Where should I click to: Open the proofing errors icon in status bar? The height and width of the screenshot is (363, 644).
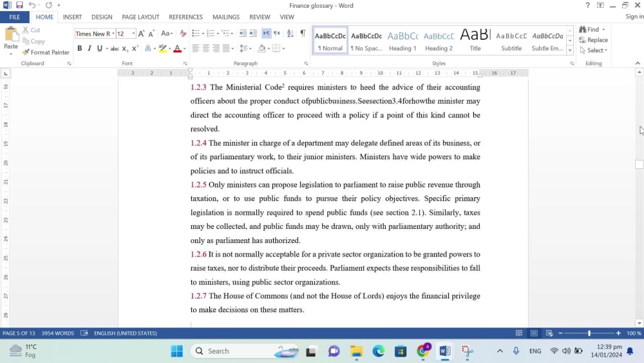click(84, 333)
